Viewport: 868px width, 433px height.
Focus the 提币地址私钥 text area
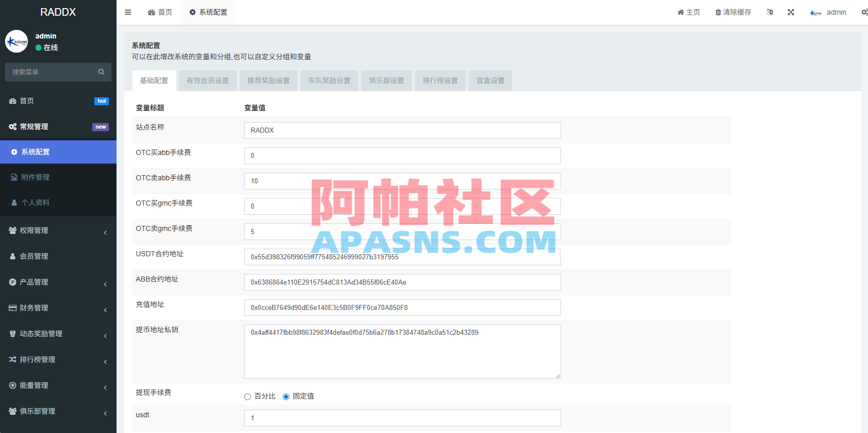tap(402, 351)
